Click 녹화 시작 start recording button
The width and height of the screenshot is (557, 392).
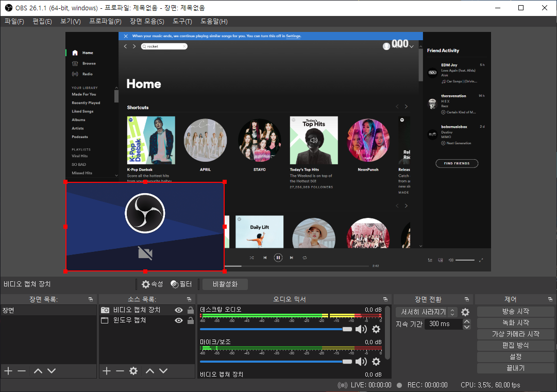click(515, 323)
